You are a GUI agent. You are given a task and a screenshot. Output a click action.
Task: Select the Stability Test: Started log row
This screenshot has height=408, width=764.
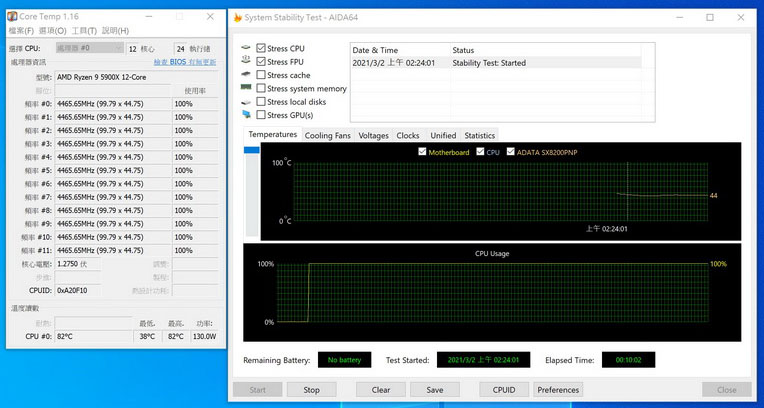[x=496, y=63]
